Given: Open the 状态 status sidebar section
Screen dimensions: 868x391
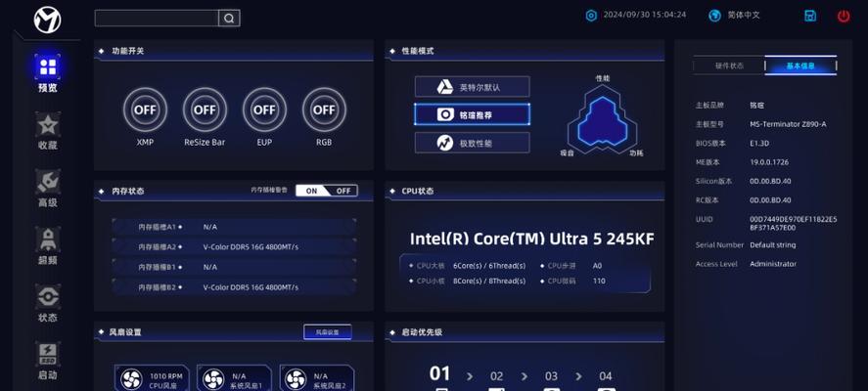Looking at the screenshot, I should pos(48,304).
